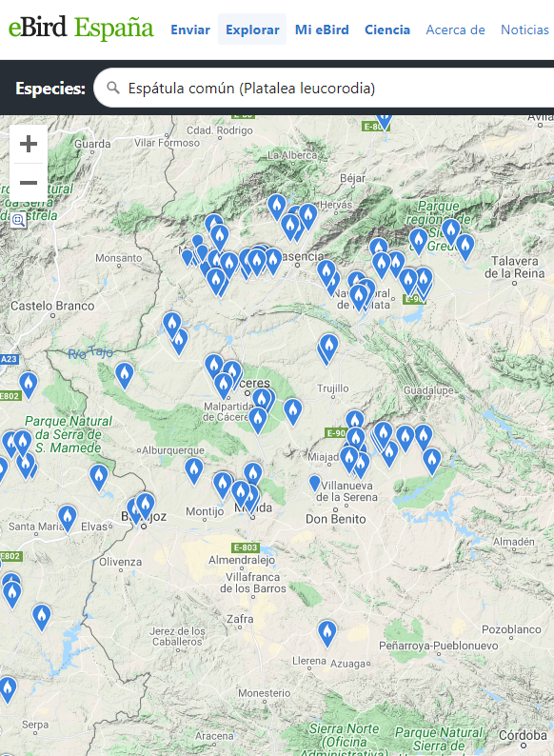Select the marker just right of Río Tajo label
Image resolution: width=554 pixels, height=756 pixels.
(124, 375)
